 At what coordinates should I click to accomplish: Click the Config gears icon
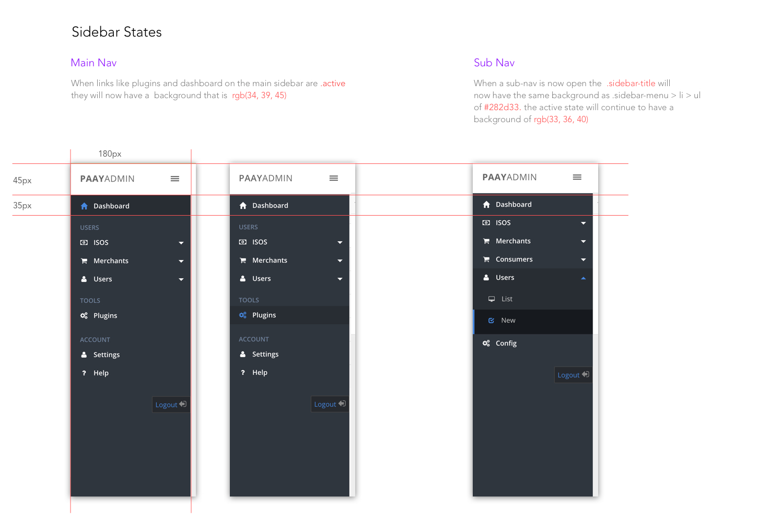coord(486,343)
